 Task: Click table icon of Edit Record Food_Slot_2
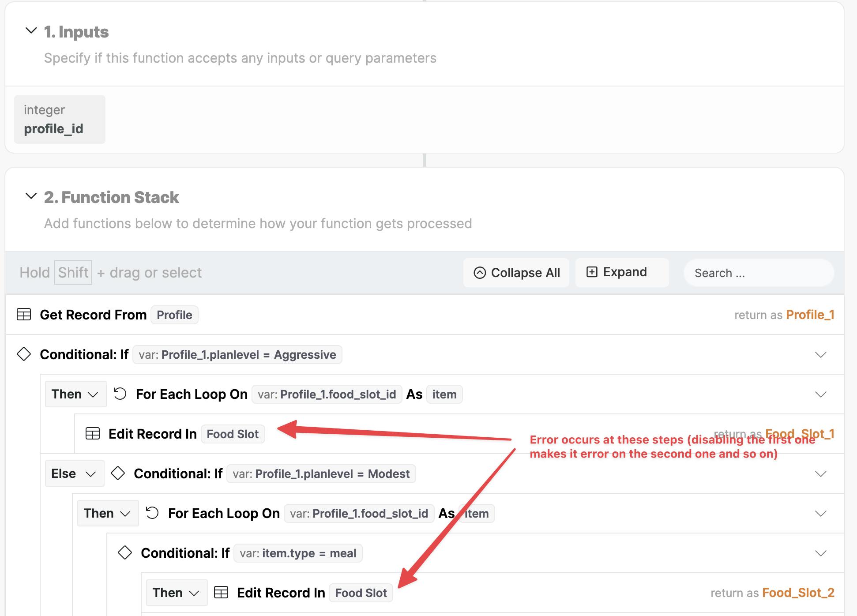[221, 592]
